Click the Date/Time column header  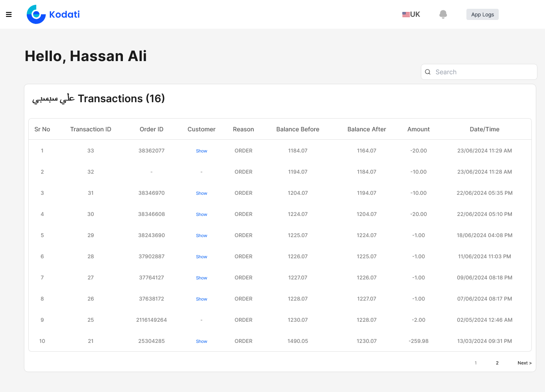click(484, 129)
